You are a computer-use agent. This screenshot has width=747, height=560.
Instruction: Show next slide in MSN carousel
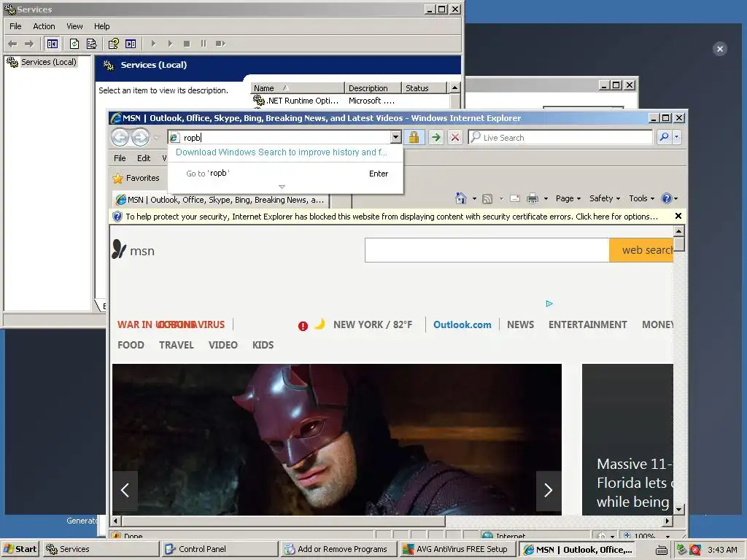(549, 490)
